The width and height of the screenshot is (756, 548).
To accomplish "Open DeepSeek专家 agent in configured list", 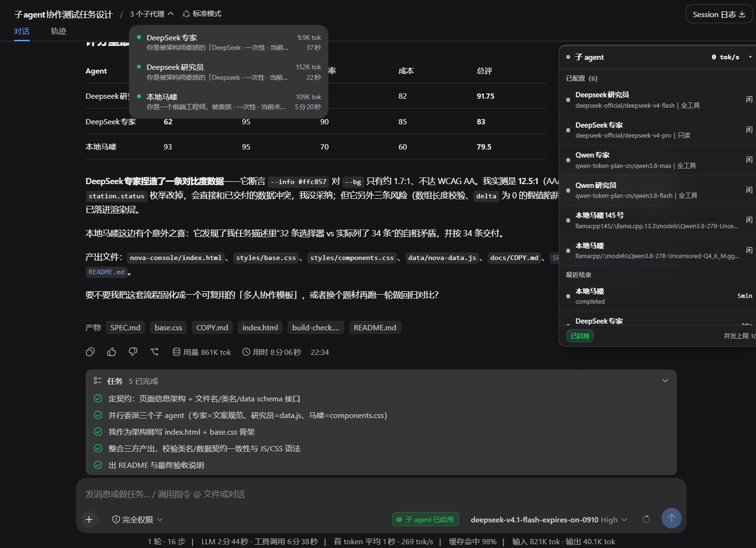I will tap(657, 130).
